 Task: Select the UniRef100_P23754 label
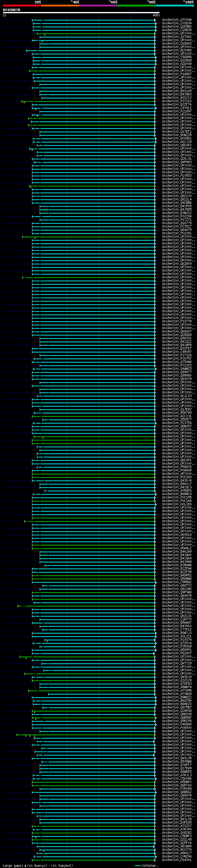(177, 423)
